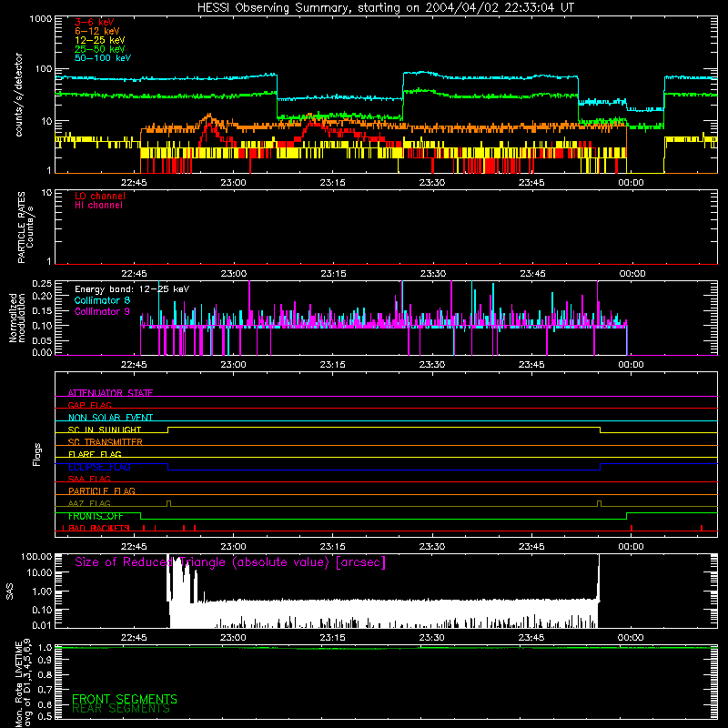Click the Flags panel axis label
The image size is (728, 728).
pos(37,454)
